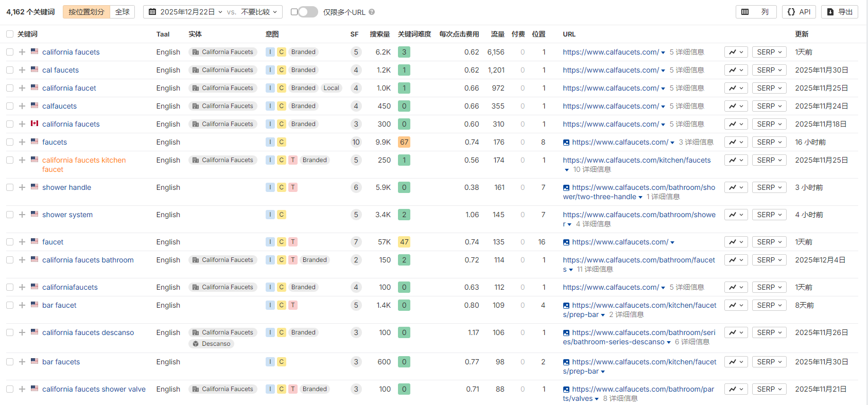The height and width of the screenshot is (405, 868).
Task: Click green difficulty badge 3 for 'california faucets'
Action: 404,52
